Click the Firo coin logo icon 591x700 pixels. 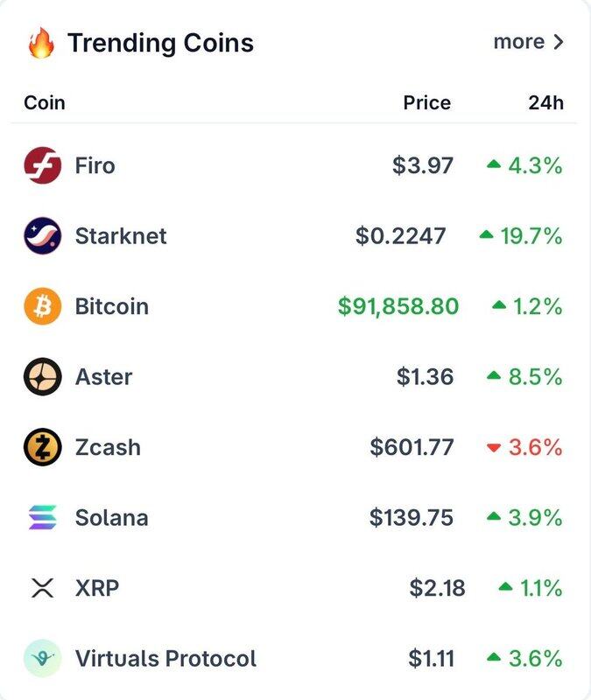(x=42, y=165)
